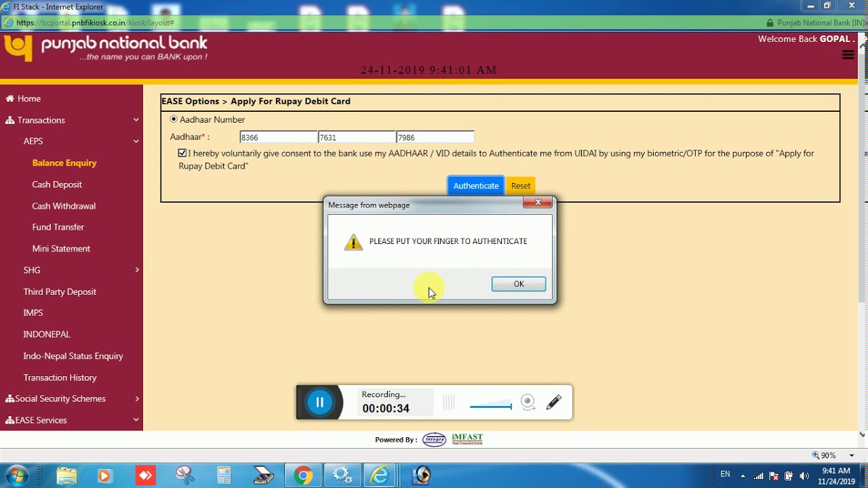Expand Social Security Schemes section
This screenshot has width=868, height=488.
pos(71,399)
